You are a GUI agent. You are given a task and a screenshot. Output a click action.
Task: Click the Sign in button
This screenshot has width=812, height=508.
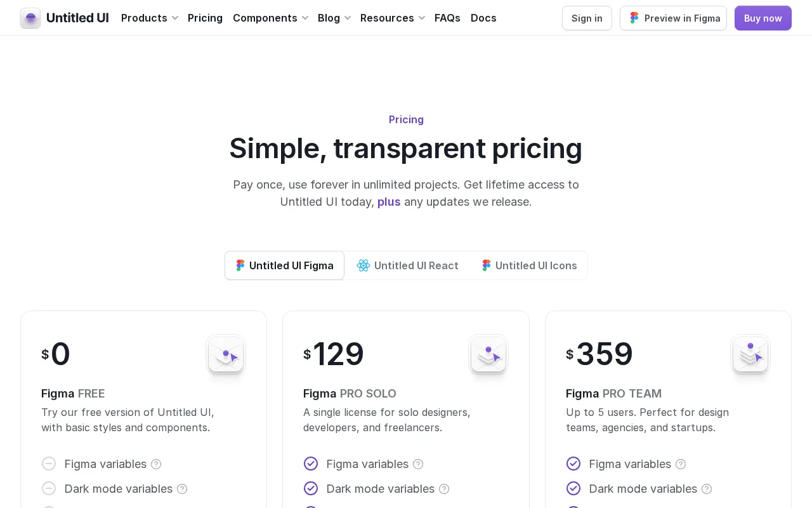pyautogui.click(x=587, y=18)
